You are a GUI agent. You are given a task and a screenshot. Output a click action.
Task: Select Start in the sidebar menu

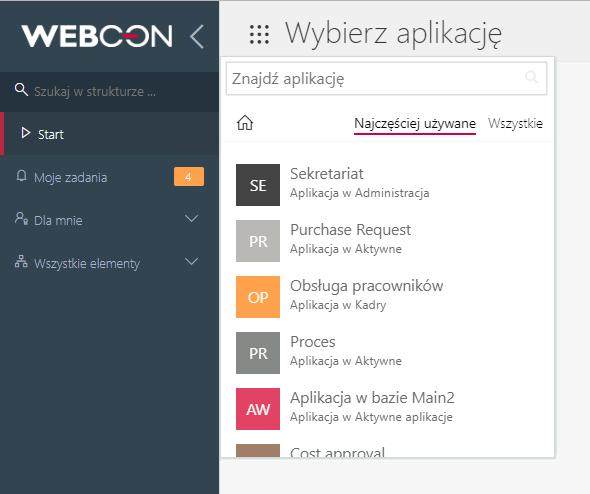click(109, 134)
